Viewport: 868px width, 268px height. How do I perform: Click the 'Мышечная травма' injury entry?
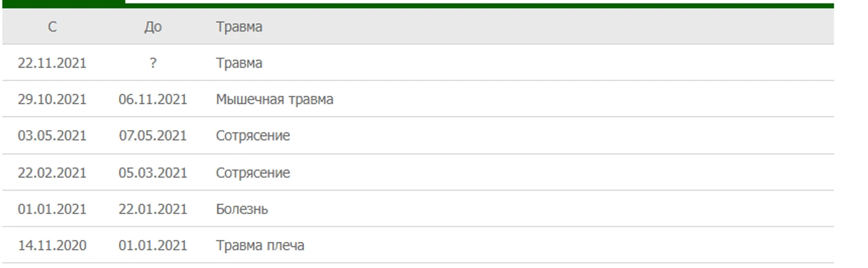click(275, 99)
